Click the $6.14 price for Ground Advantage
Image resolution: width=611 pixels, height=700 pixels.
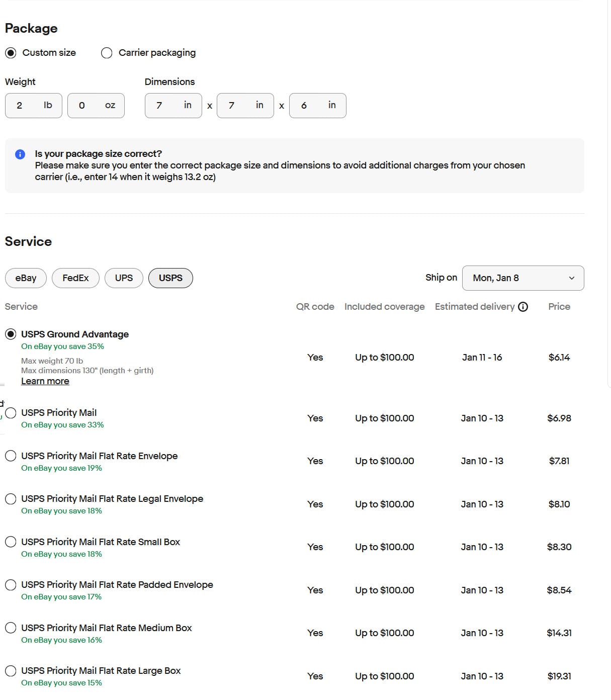coord(559,358)
